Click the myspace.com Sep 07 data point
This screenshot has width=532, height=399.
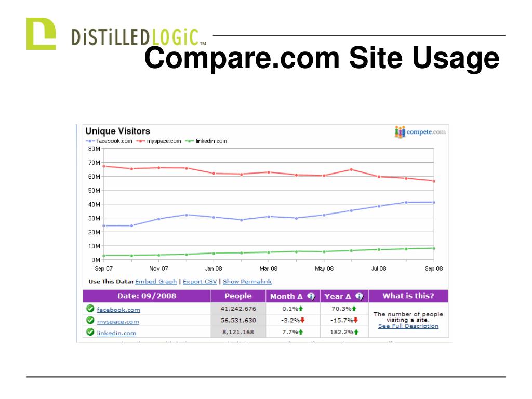(104, 166)
